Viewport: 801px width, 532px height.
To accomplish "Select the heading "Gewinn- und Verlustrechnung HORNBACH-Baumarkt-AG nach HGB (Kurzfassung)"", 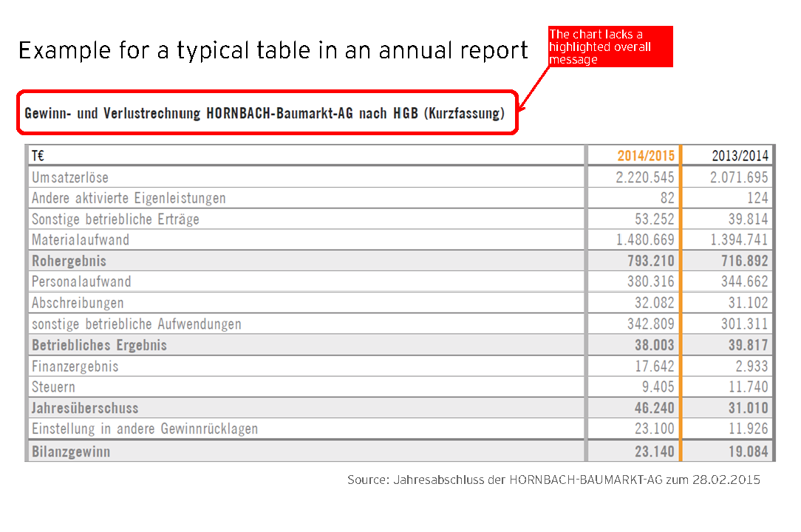I will click(x=265, y=113).
